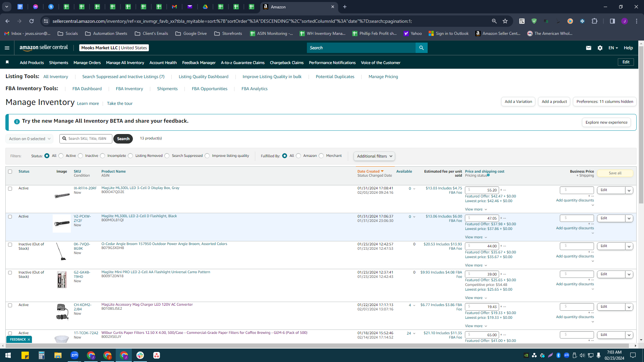This screenshot has height=362, width=644.
Task: Close the FEEDBACK tab with its X
Action: tap(29, 340)
